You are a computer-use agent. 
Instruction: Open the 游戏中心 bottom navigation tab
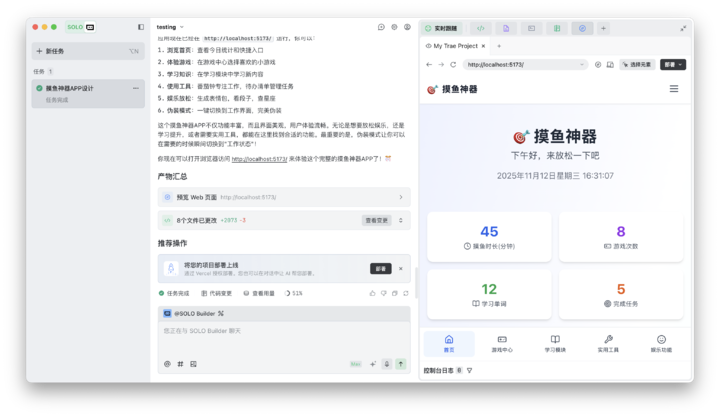(501, 344)
